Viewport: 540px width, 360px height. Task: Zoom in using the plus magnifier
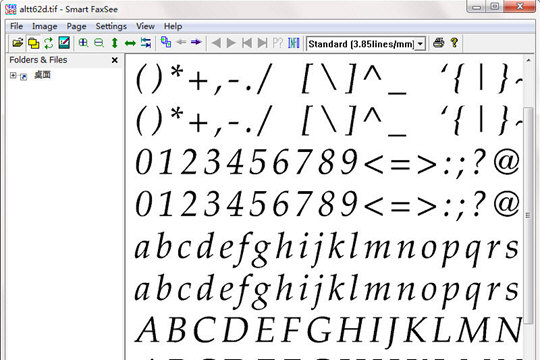(x=83, y=43)
